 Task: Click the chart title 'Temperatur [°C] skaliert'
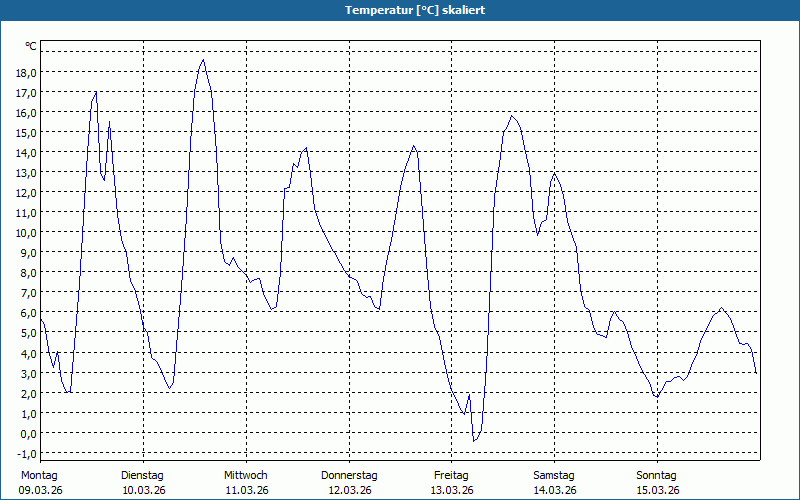[x=415, y=10]
